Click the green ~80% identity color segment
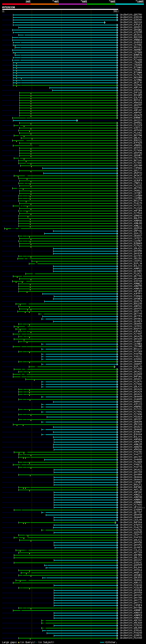Screen dimensions: 146x644 tap(101, 4)
